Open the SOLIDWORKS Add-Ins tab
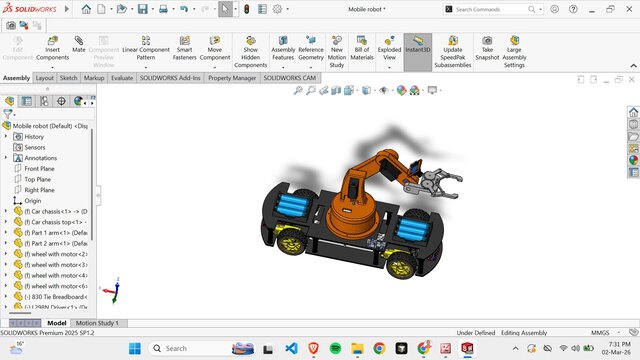This screenshot has height=360, width=640. coord(170,78)
